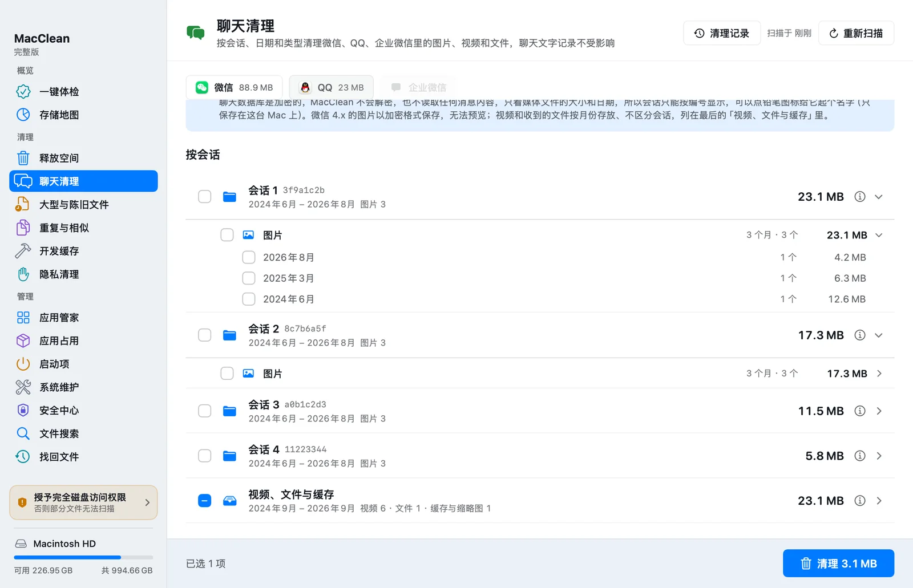Show info for 会话 3

[860, 411]
